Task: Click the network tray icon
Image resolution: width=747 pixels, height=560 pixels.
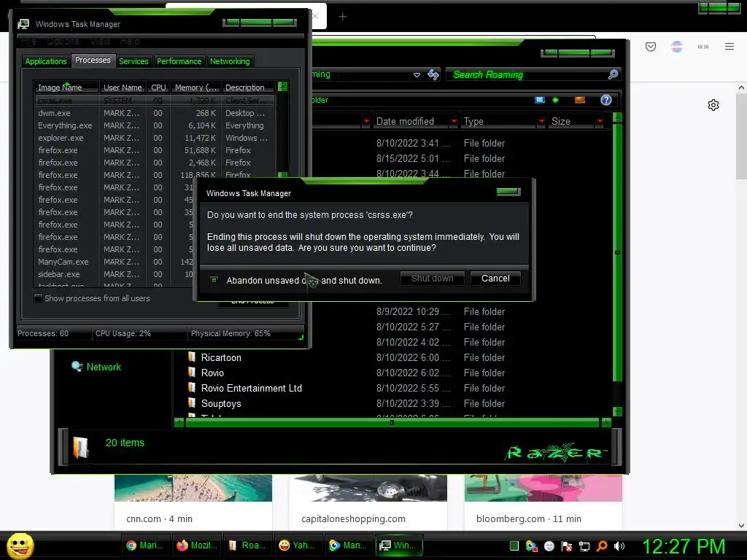Action: click(x=584, y=546)
